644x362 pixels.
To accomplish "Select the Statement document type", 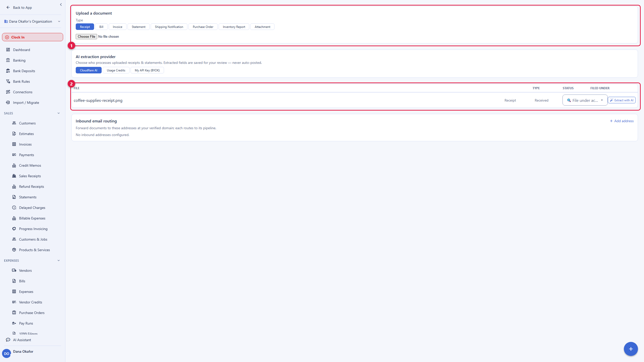I will coord(139,27).
